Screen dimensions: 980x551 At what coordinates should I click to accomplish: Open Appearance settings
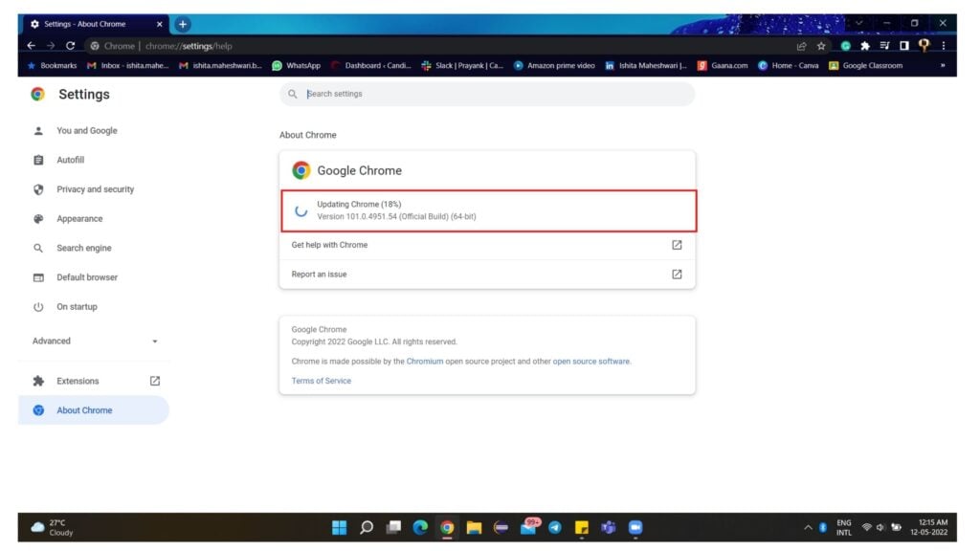pos(80,219)
